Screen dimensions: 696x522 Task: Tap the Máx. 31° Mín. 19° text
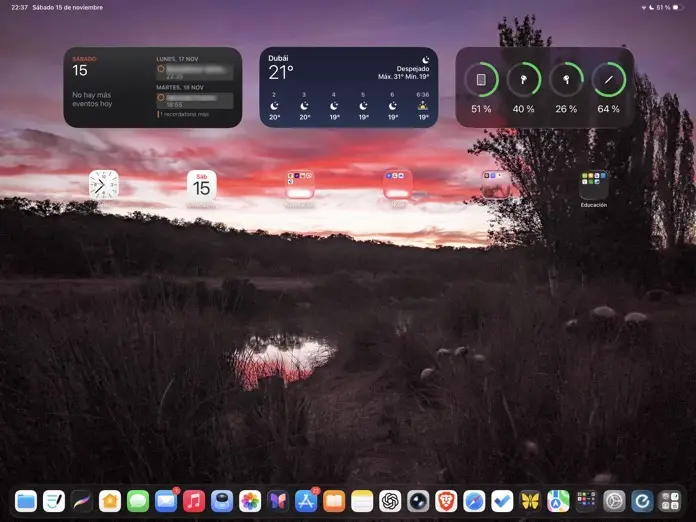point(403,76)
